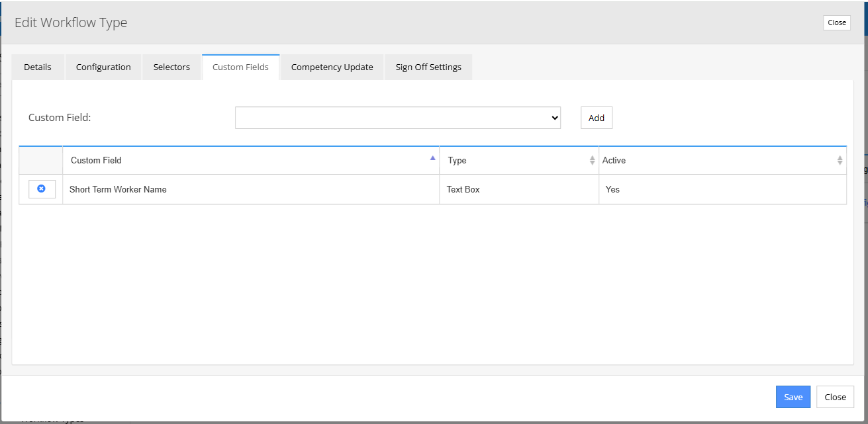This screenshot has height=424, width=868.
Task: Sort ascending by Custom Field column arrow
Action: pyautogui.click(x=433, y=158)
